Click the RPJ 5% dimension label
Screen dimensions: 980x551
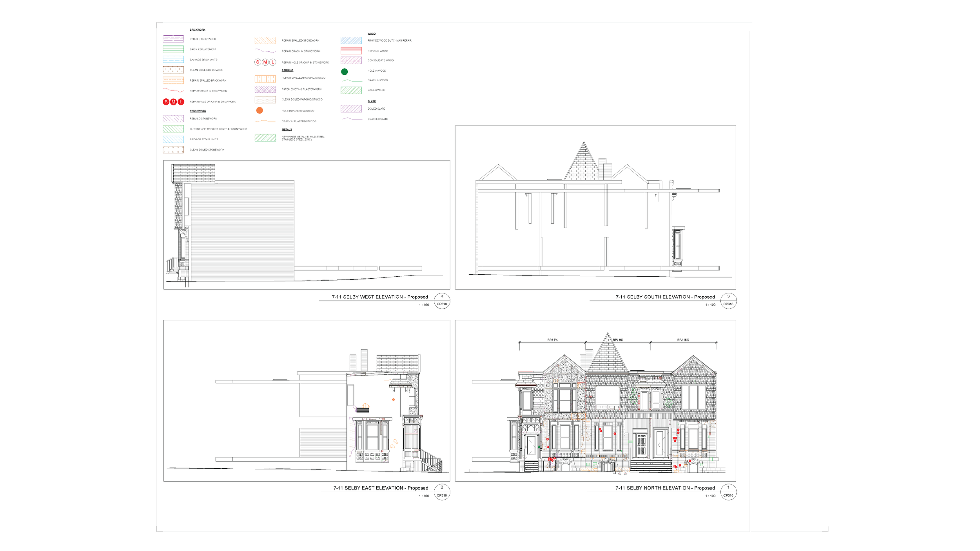tap(552, 340)
